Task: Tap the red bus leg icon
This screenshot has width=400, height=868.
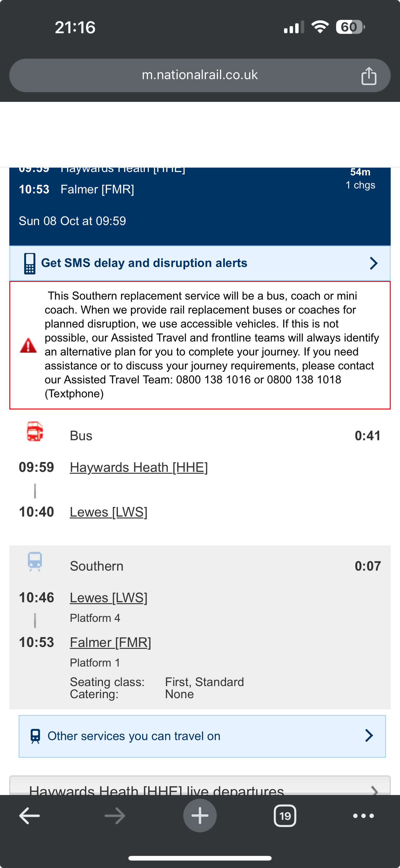Action: pyautogui.click(x=35, y=431)
